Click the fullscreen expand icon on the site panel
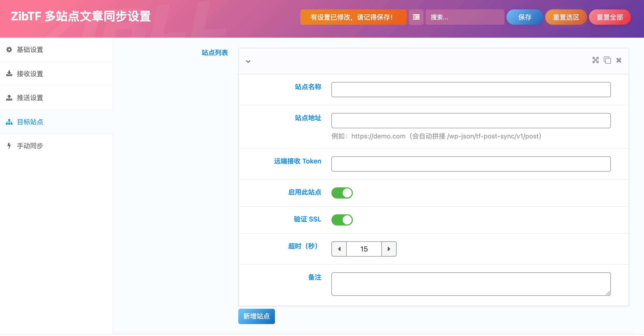This screenshot has width=644, height=336. coord(596,60)
